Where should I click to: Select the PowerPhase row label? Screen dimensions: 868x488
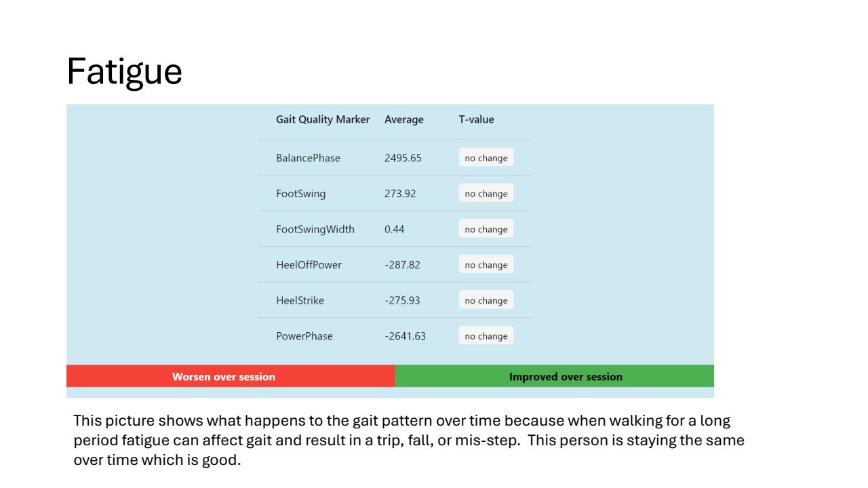(304, 336)
